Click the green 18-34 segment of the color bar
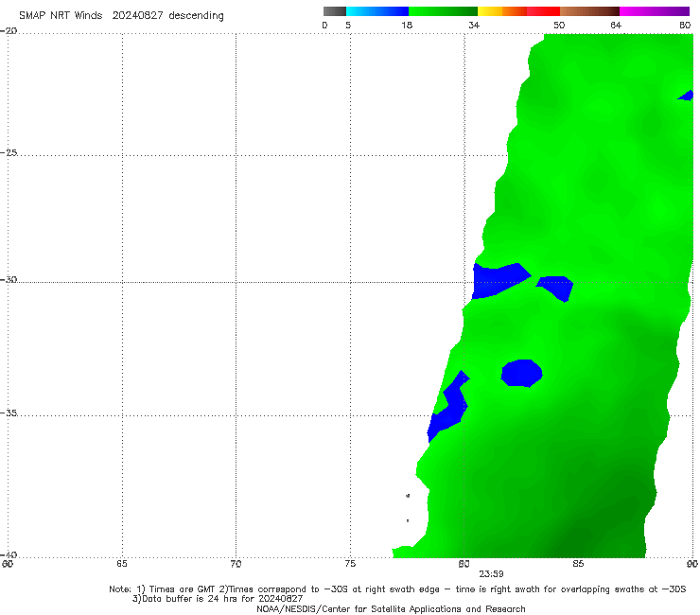This screenshot has width=700, height=615. point(443,11)
